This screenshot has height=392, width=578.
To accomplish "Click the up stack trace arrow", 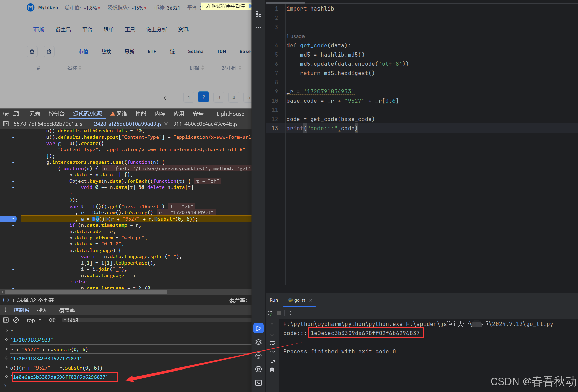I will pos(272,325).
